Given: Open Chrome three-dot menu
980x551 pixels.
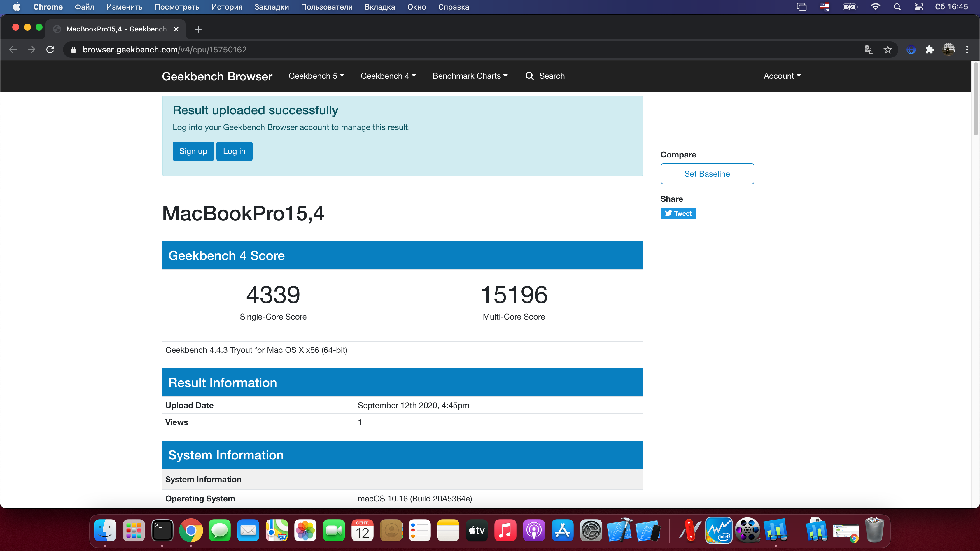Looking at the screenshot, I should [967, 50].
